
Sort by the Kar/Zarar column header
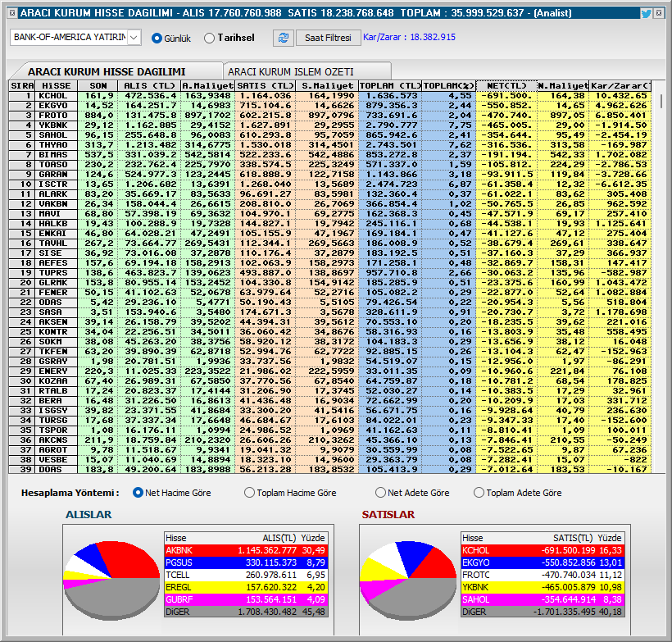click(x=620, y=86)
